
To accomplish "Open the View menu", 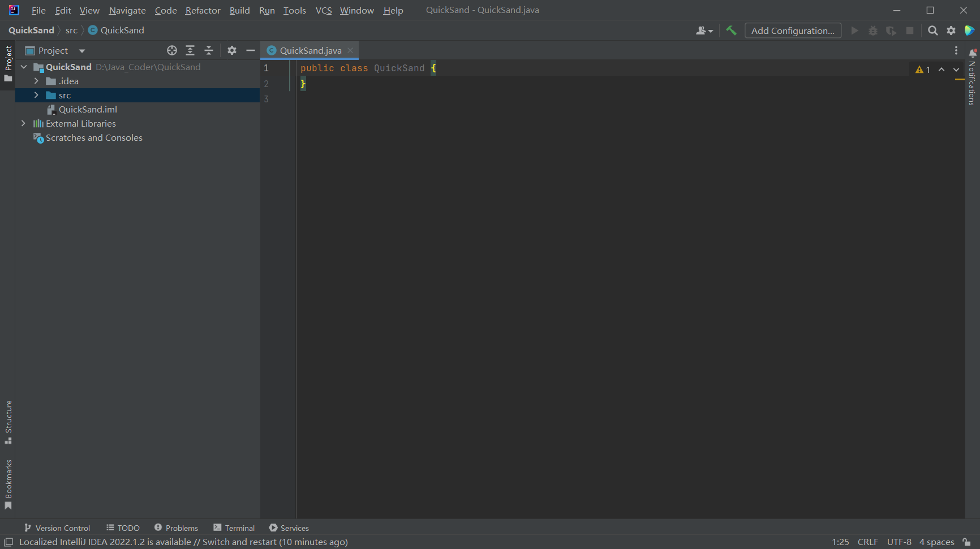I will tap(89, 10).
